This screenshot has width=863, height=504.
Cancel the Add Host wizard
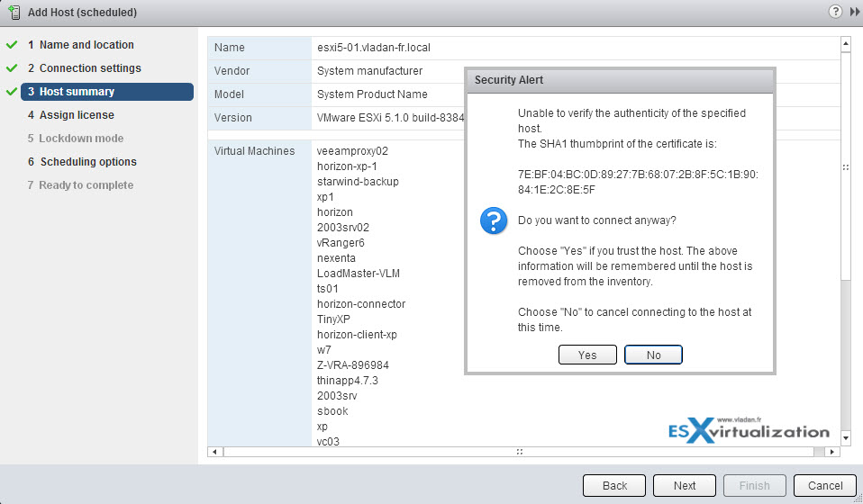coord(825,485)
